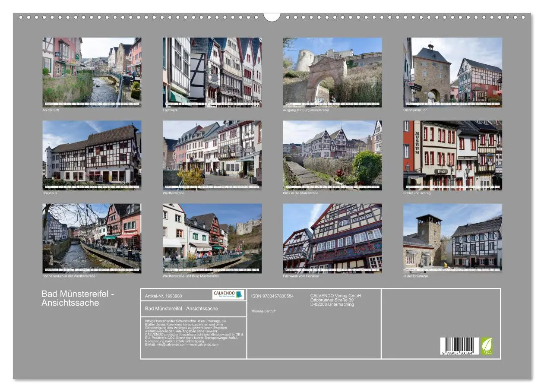Click the 'Orchheimer Tor' caption
The height and width of the screenshot is (392, 544).
click(415, 110)
